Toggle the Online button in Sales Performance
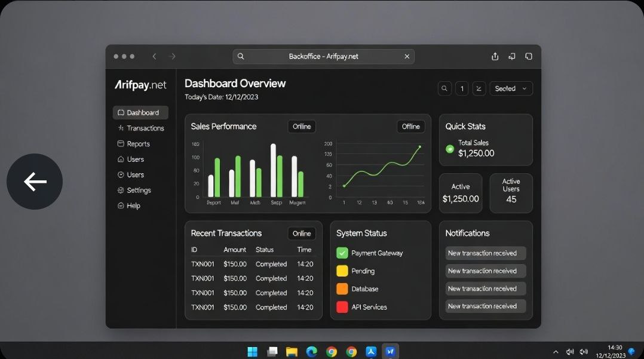The width and height of the screenshot is (644, 359). pyautogui.click(x=302, y=126)
